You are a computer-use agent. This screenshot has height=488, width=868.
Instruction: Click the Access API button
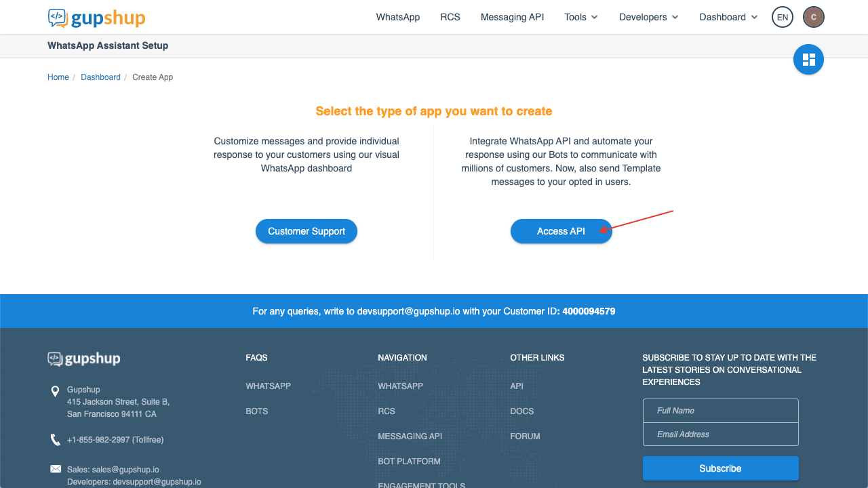(561, 231)
